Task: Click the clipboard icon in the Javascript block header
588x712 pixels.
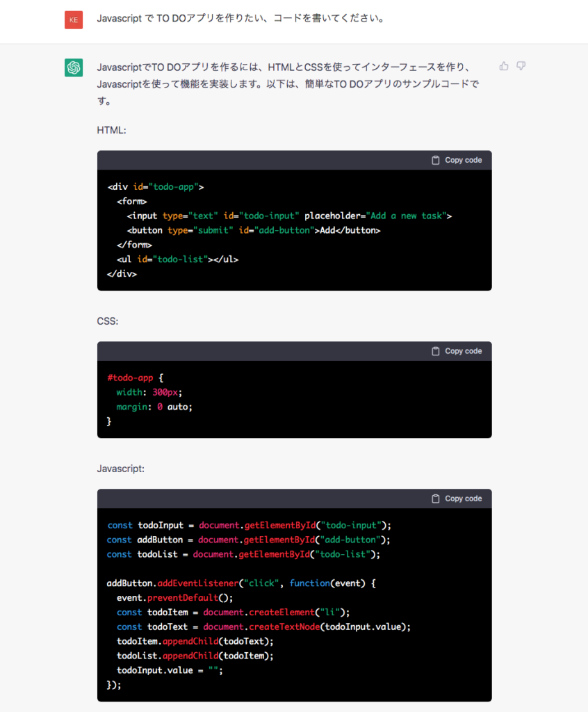Action: pyautogui.click(x=435, y=499)
